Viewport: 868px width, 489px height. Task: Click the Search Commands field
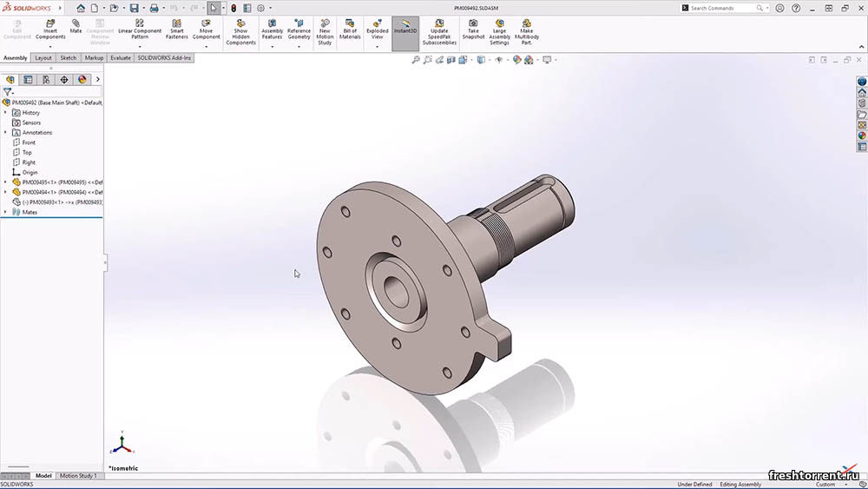(x=725, y=8)
